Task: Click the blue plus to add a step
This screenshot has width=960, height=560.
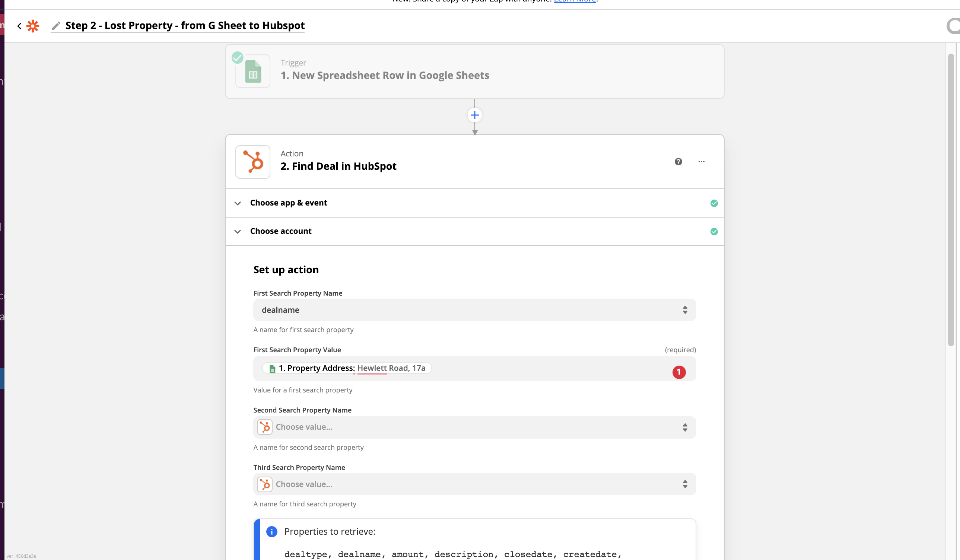Action: [x=474, y=115]
